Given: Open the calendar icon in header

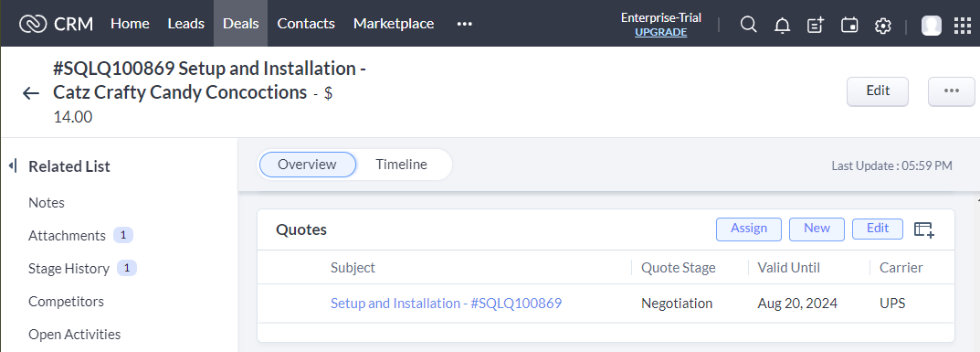Looking at the screenshot, I should 849,25.
